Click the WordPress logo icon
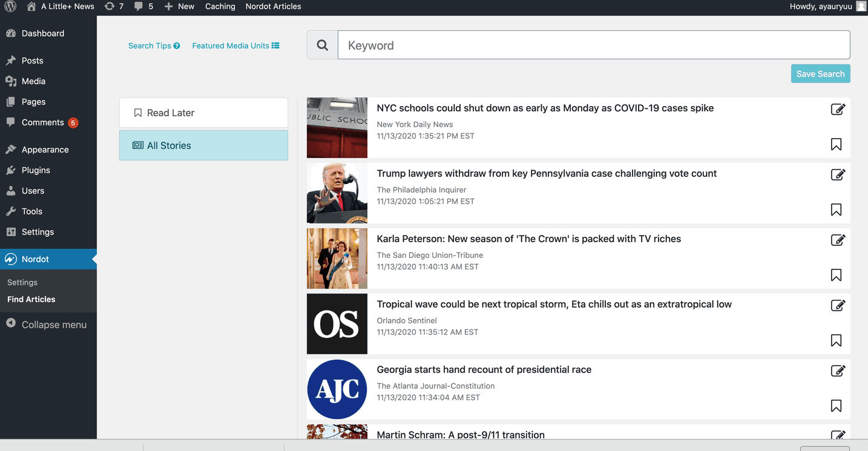This screenshot has height=451, width=868. click(x=10, y=7)
